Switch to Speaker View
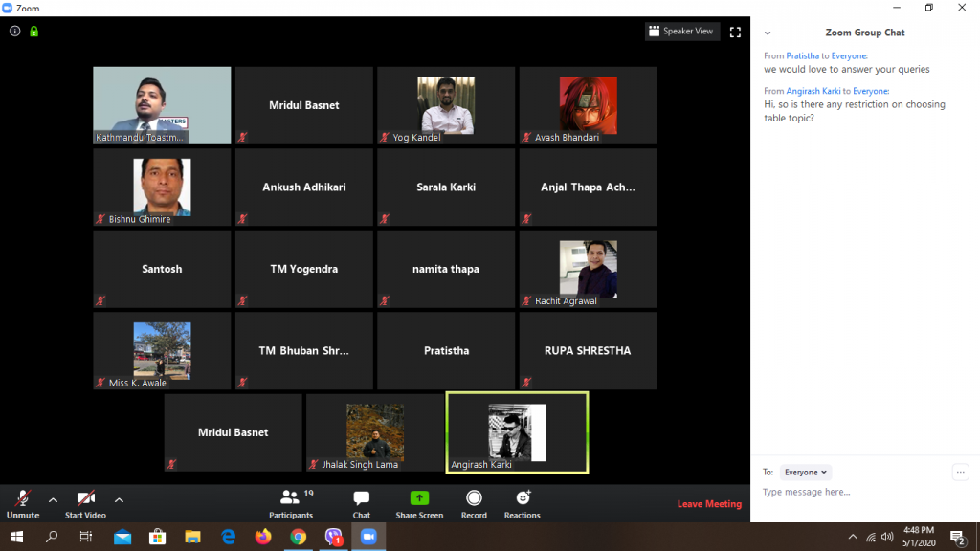 [681, 32]
